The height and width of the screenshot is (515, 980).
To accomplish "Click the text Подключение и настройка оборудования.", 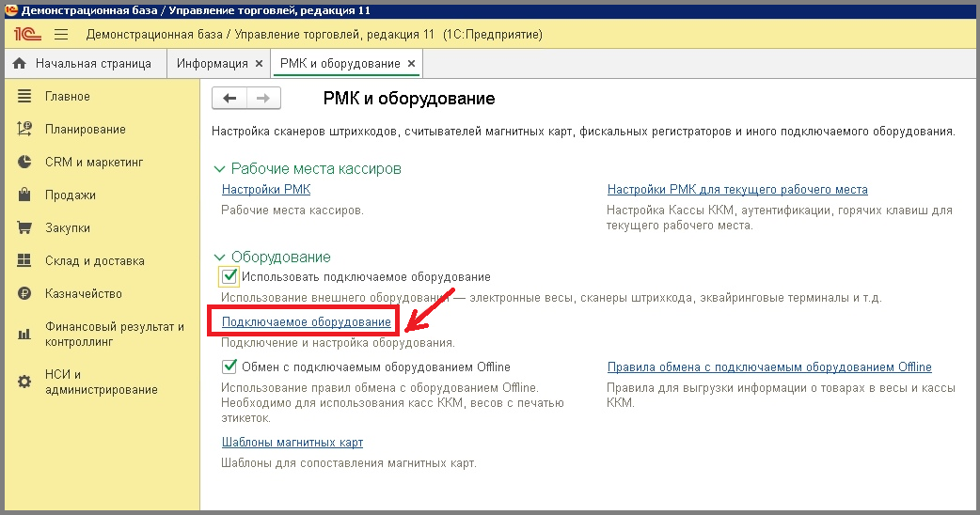I will (x=338, y=343).
